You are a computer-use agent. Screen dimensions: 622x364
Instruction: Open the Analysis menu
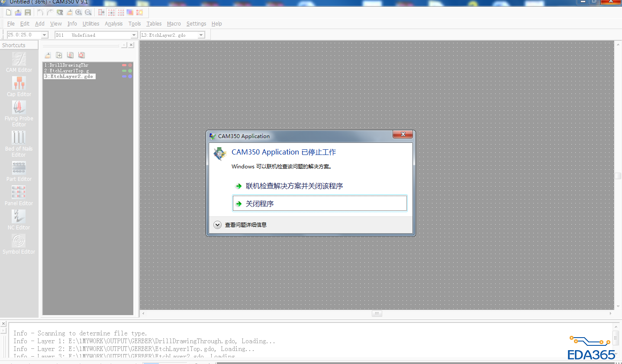(113, 24)
